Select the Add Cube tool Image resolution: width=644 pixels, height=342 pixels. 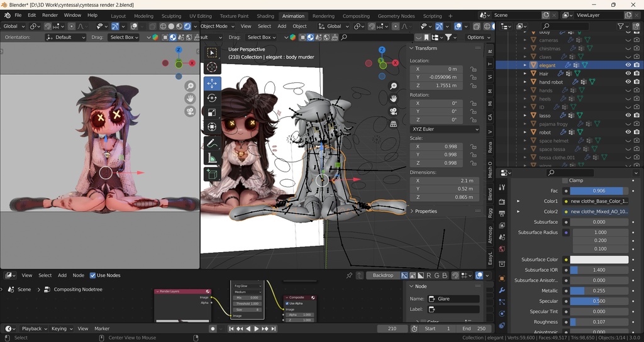(212, 174)
